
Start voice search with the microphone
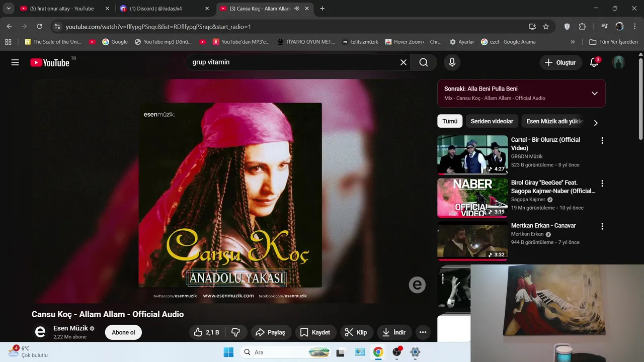(x=452, y=62)
